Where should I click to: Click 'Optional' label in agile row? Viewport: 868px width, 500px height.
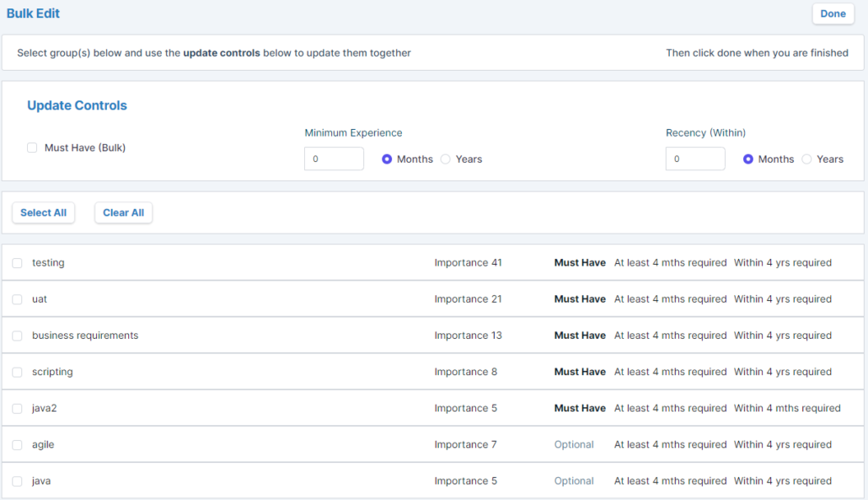pos(574,444)
